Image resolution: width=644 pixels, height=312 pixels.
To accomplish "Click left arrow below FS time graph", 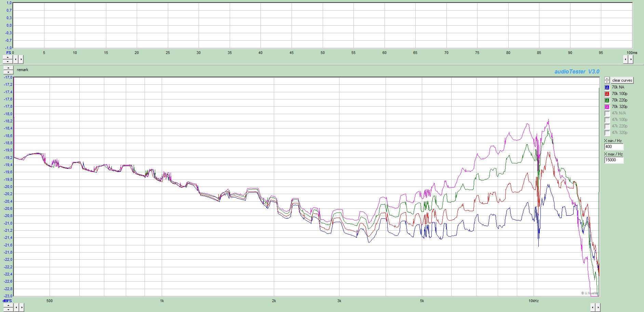I will (16, 59).
